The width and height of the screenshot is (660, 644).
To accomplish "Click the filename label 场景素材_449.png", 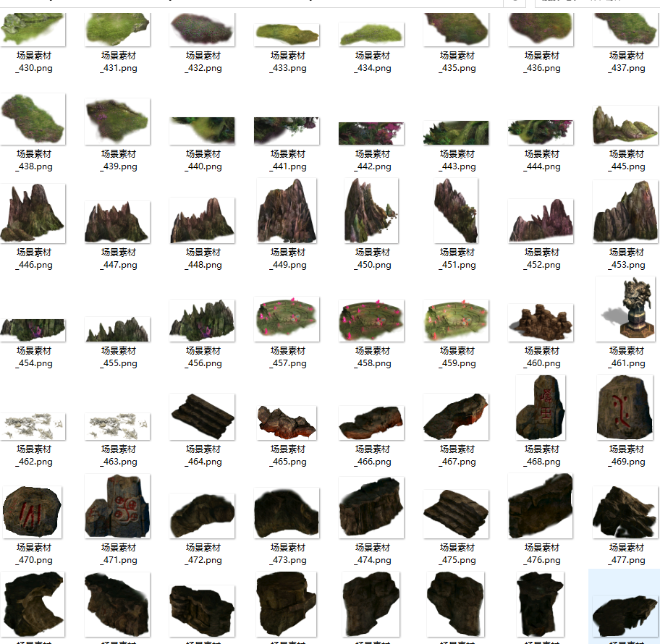I will pos(287,259).
